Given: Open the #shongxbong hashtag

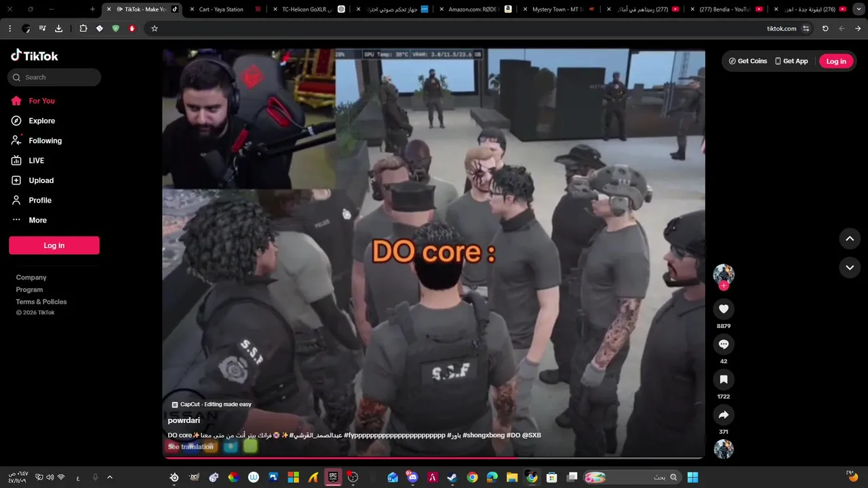Looking at the screenshot, I should pos(484,435).
